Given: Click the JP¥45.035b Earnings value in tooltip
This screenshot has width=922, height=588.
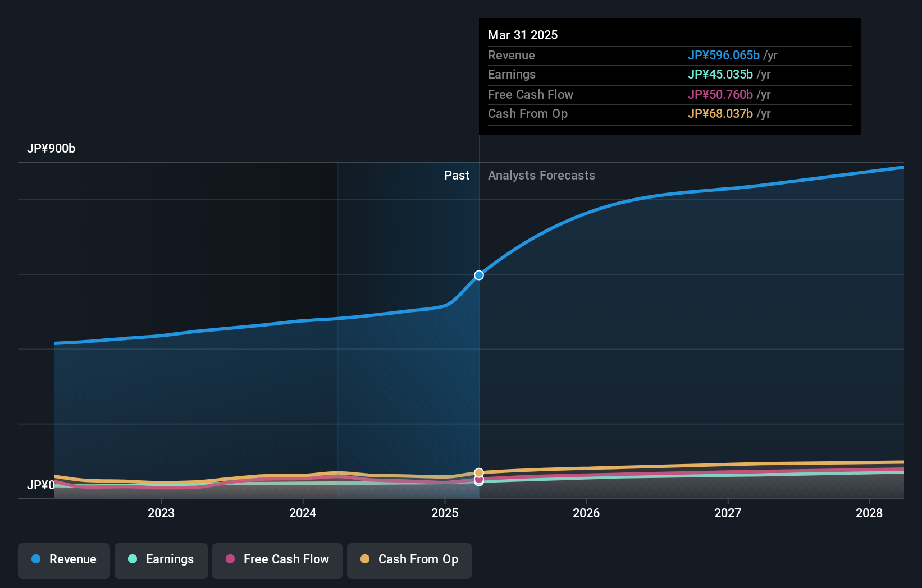Looking at the screenshot, I should point(720,74).
